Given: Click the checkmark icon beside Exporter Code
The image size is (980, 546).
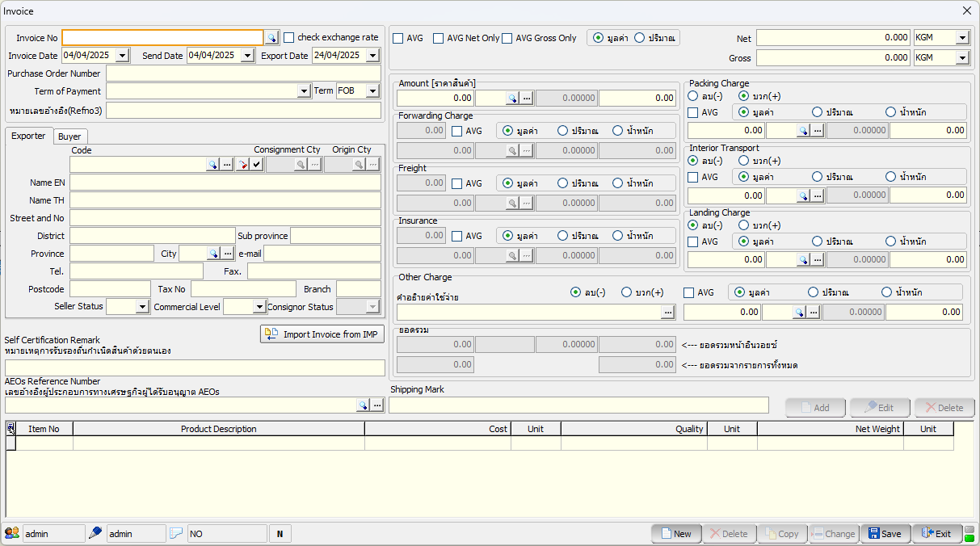Looking at the screenshot, I should click(x=256, y=165).
